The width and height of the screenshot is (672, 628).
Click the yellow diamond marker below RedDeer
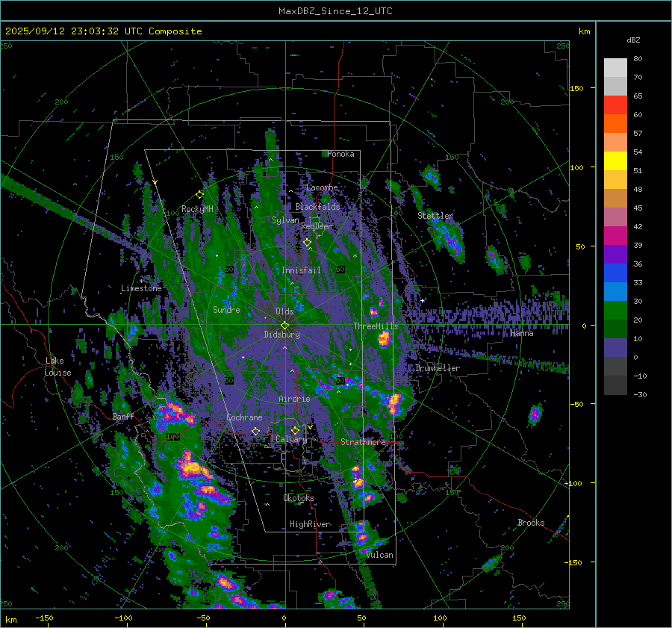308,243
